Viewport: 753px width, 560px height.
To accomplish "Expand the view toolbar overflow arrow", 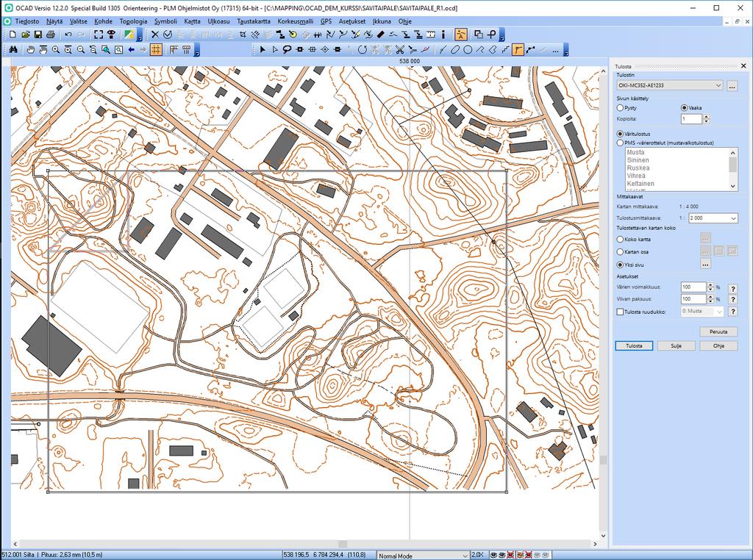I will [x=196, y=51].
